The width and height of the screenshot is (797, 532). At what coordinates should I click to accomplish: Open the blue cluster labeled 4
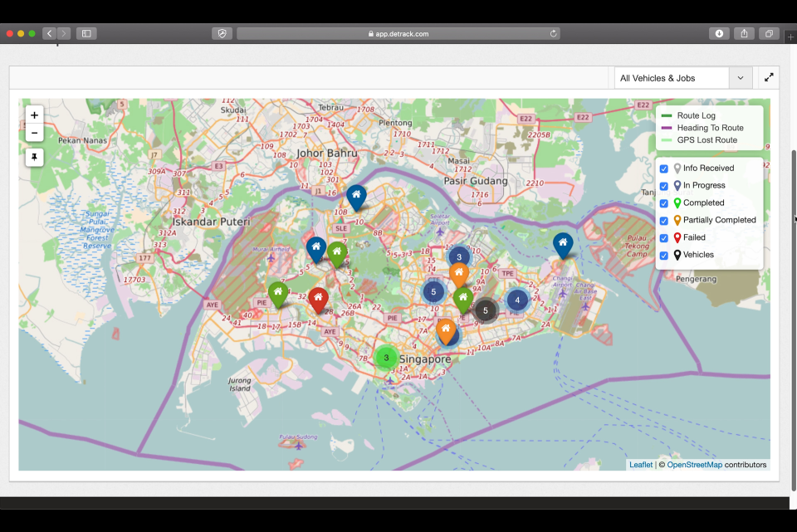coord(517,300)
